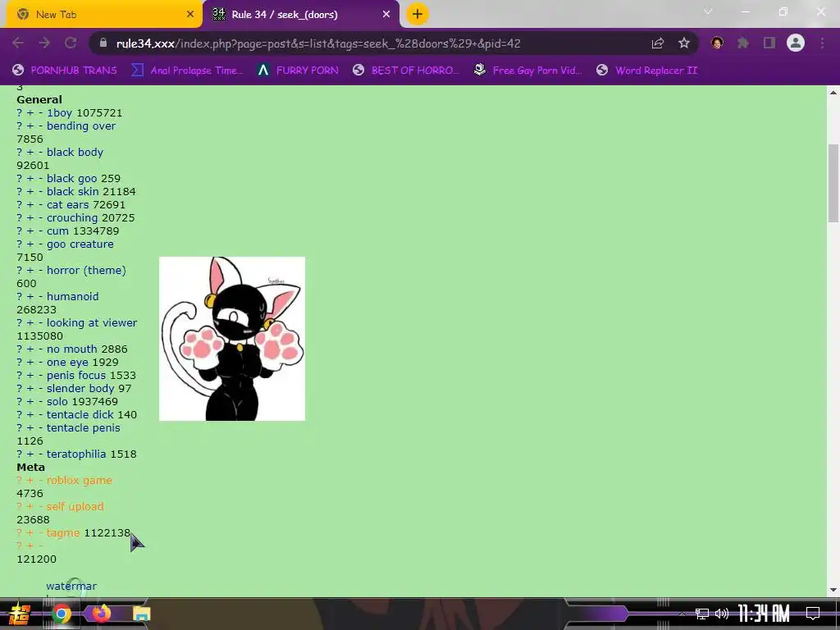Click the browser forward arrow
This screenshot has width=840, height=630.
click(44, 43)
